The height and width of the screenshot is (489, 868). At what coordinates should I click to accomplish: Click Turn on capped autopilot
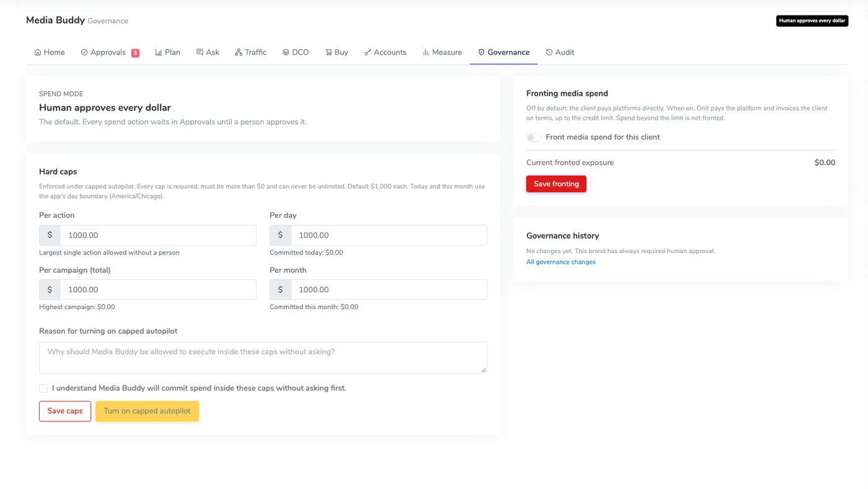pyautogui.click(x=147, y=411)
